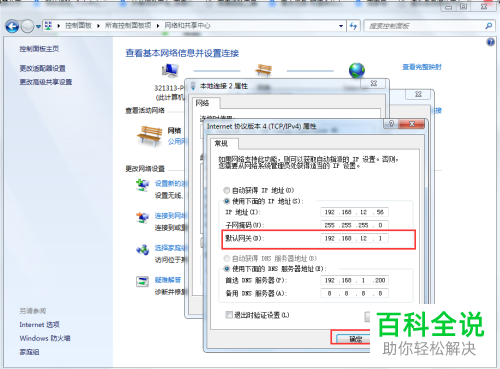
Task: Open the help question mark icon
Action: click(x=490, y=42)
